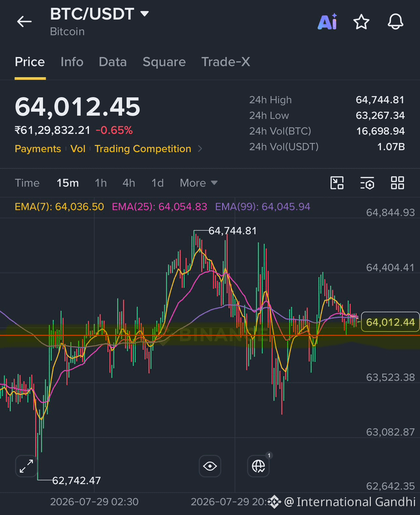The width and height of the screenshot is (420, 515).
Task: Go back using the left arrow
Action: coord(24,22)
